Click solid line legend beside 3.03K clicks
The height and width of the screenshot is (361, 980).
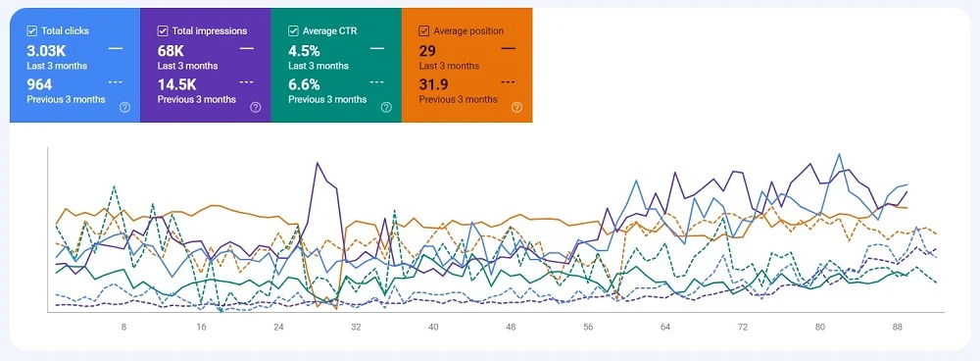(116, 48)
